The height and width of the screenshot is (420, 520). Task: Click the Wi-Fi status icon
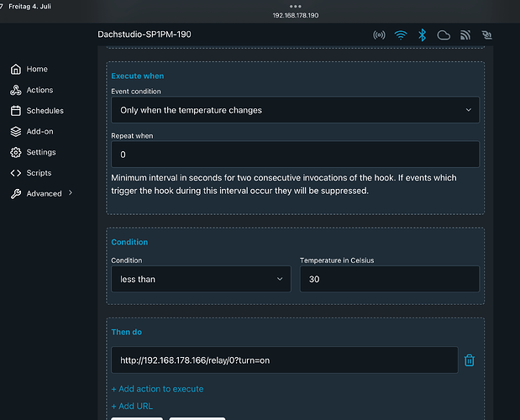(x=401, y=34)
